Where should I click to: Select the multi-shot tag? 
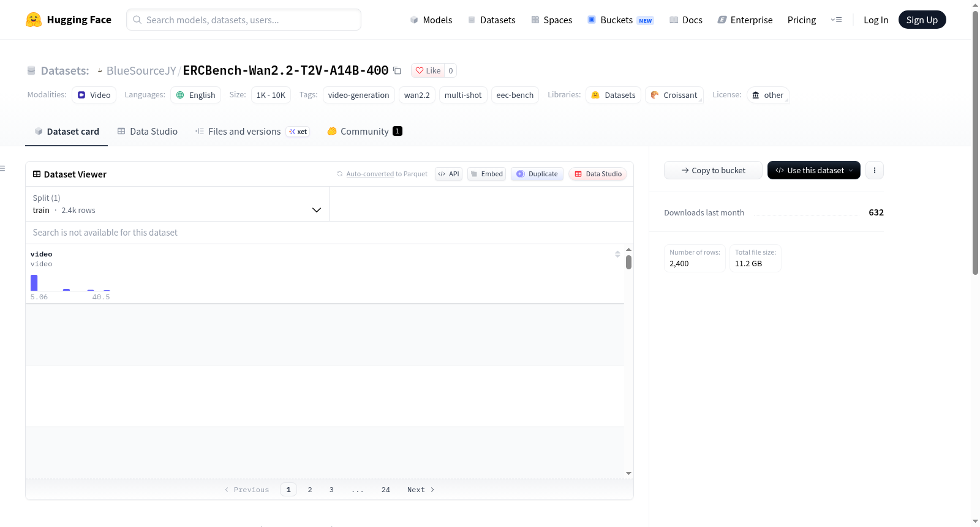tap(463, 95)
